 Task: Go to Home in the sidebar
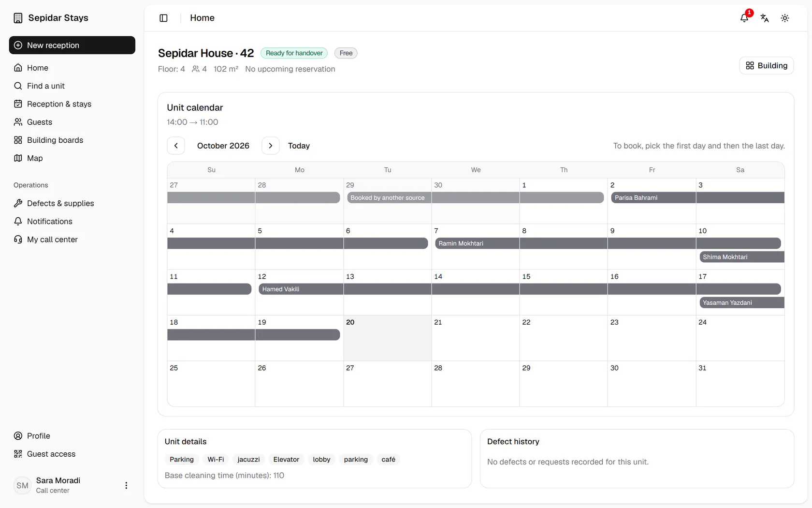[72, 68]
